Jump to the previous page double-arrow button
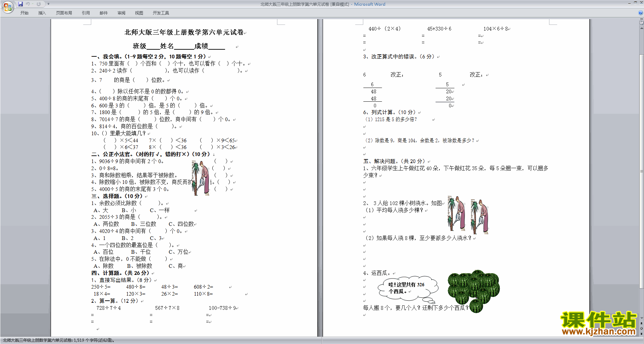The image size is (644, 344). pos(641,324)
